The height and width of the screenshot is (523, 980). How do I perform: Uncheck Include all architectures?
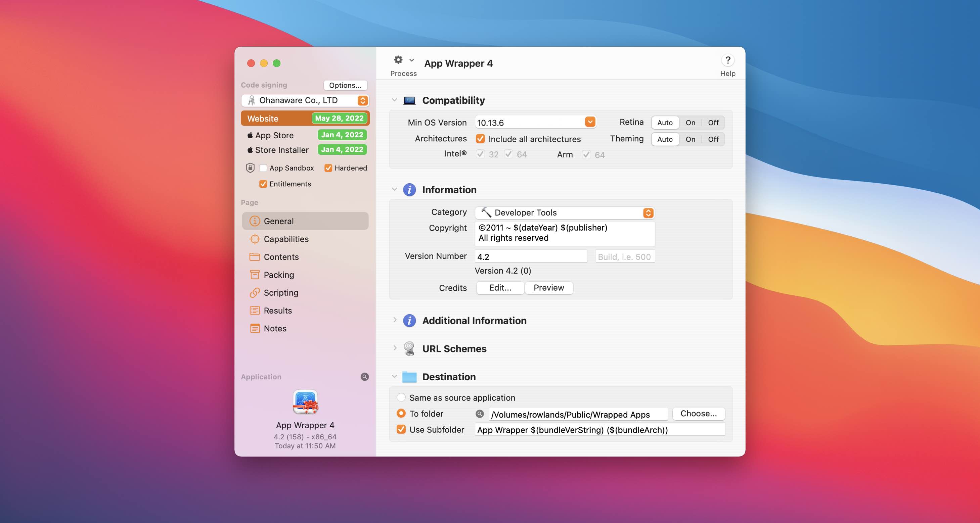pyautogui.click(x=481, y=139)
